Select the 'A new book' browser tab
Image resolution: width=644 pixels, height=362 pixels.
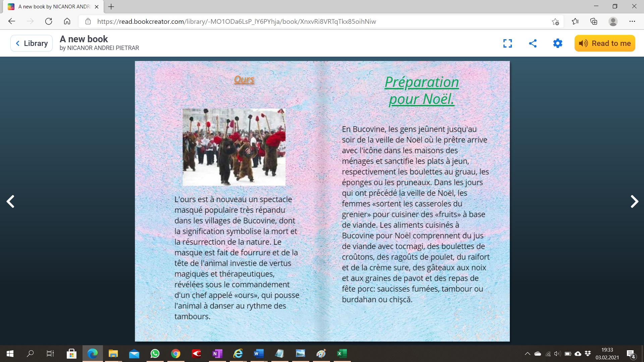tap(54, 6)
